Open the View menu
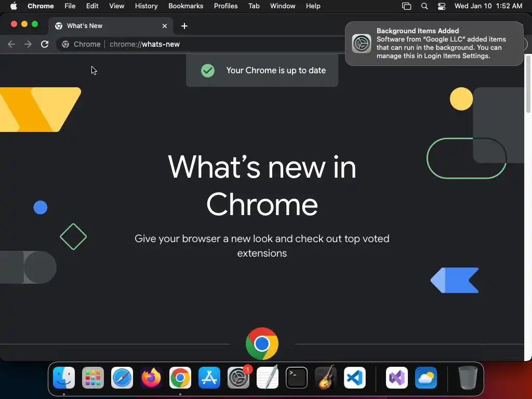532x399 pixels. coord(116,6)
